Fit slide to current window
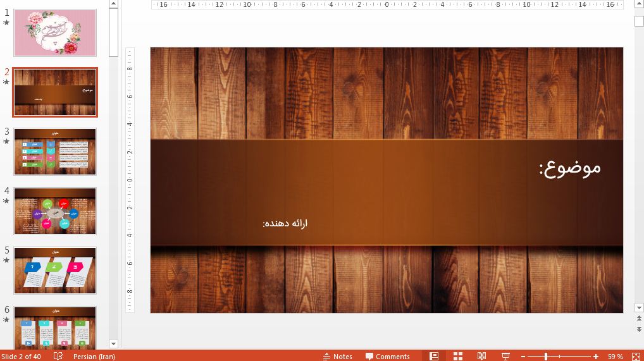This screenshot has height=361, width=644. pos(635,356)
